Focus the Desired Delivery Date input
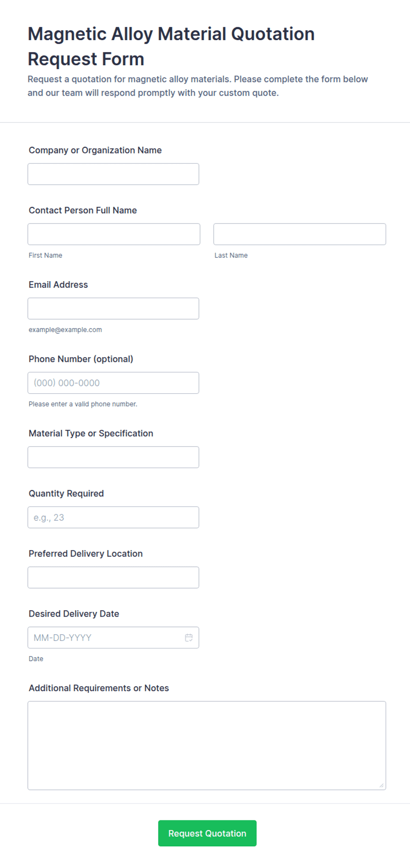Viewport: 410px width, 868px height. (x=113, y=637)
